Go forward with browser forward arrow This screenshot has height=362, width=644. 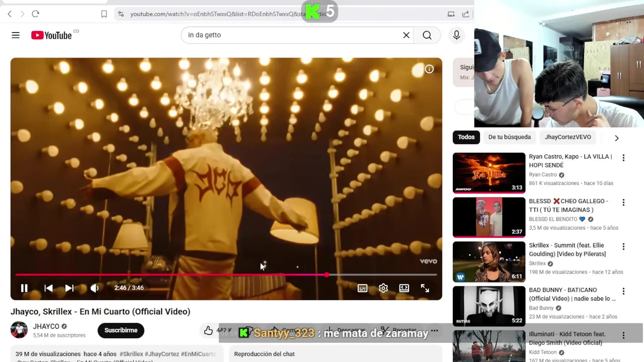click(x=22, y=14)
